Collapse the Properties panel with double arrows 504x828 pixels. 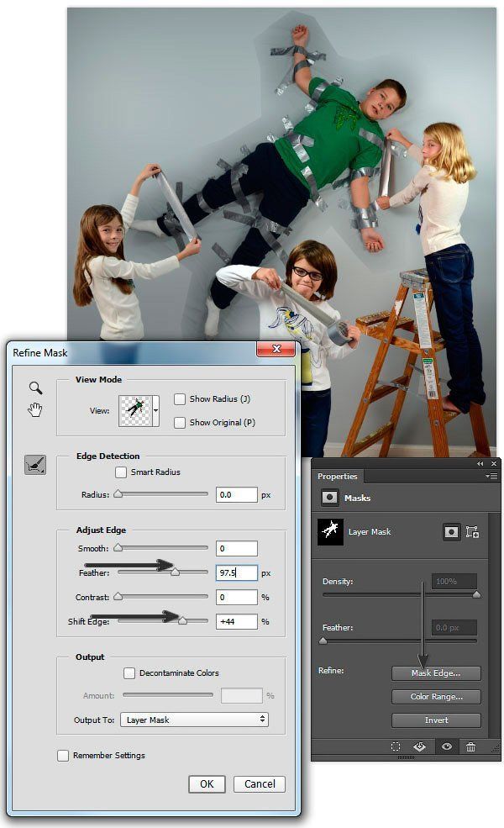pos(480,464)
